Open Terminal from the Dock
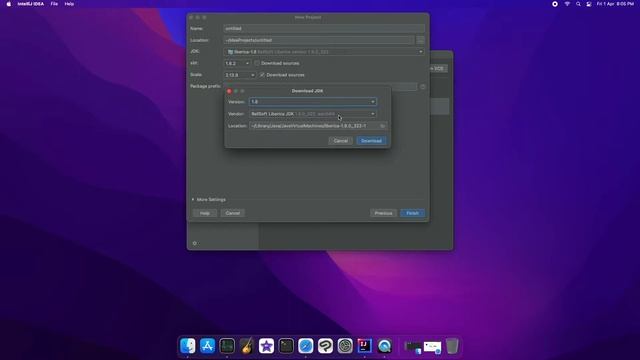This screenshot has height=360, width=640. tap(286, 346)
